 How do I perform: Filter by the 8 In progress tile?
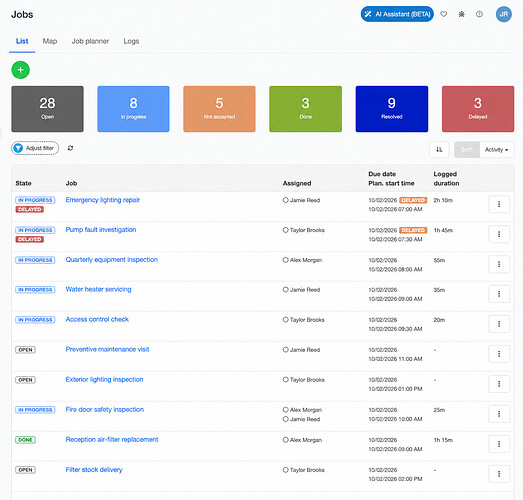133,109
